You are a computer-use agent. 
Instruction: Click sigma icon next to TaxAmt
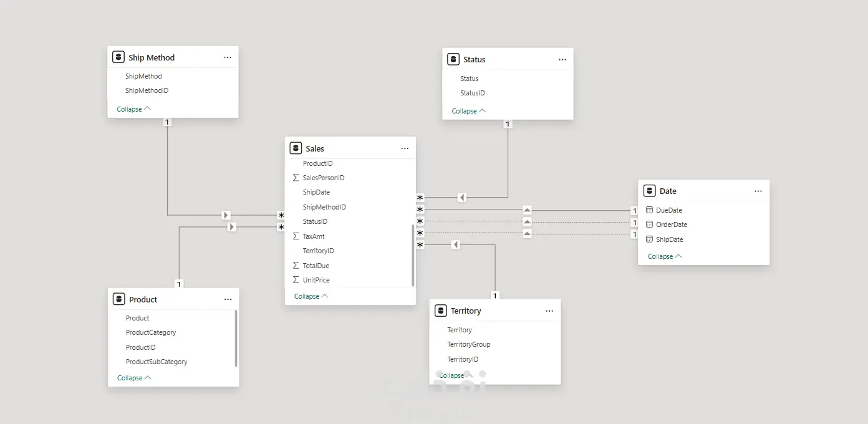pyautogui.click(x=296, y=236)
